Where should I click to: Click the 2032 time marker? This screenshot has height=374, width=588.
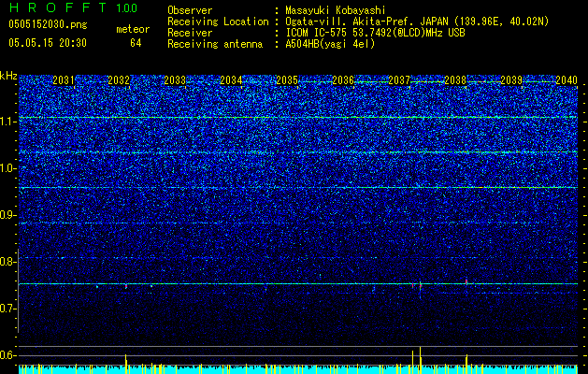(x=119, y=80)
